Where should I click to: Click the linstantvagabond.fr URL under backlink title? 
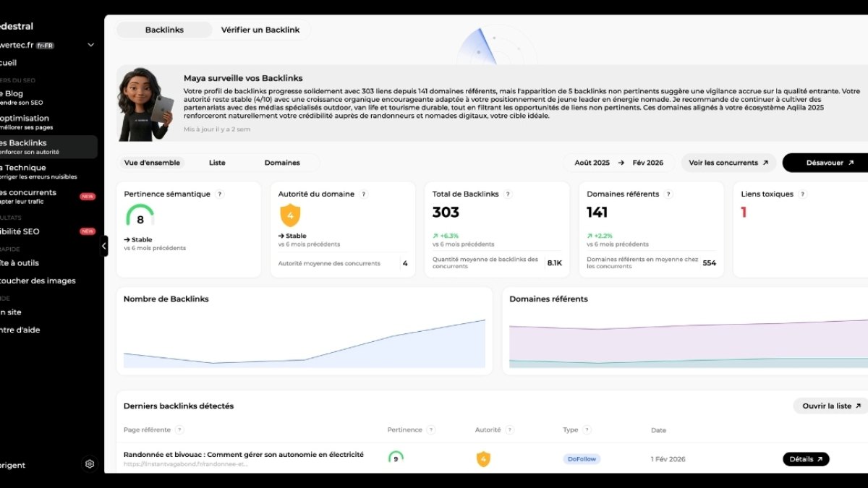[187, 464]
